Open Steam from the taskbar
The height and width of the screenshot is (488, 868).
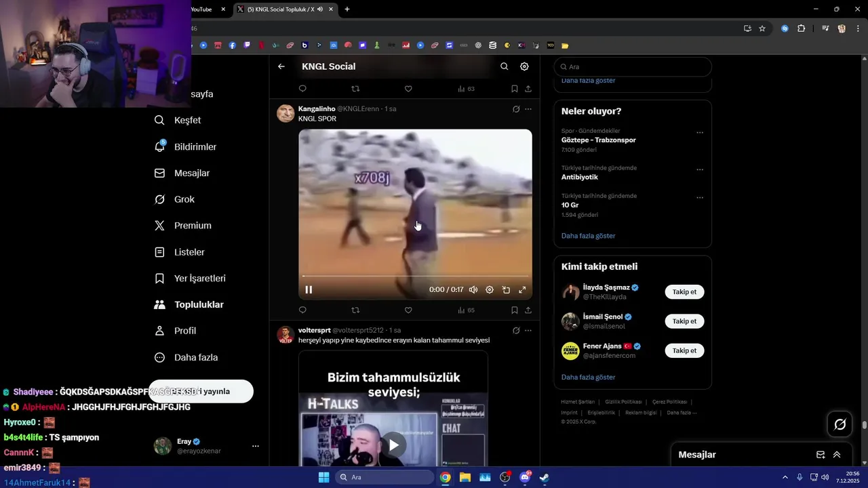point(544,477)
